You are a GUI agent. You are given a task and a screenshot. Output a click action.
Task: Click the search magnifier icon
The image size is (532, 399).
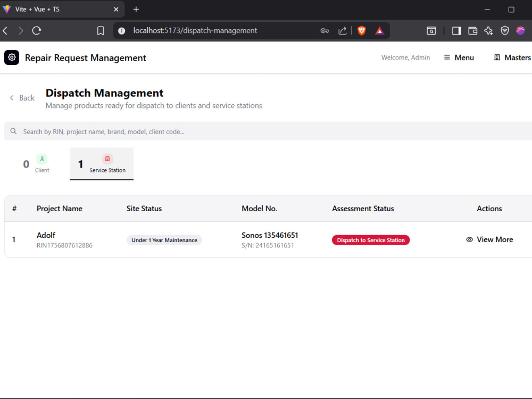pyautogui.click(x=13, y=131)
